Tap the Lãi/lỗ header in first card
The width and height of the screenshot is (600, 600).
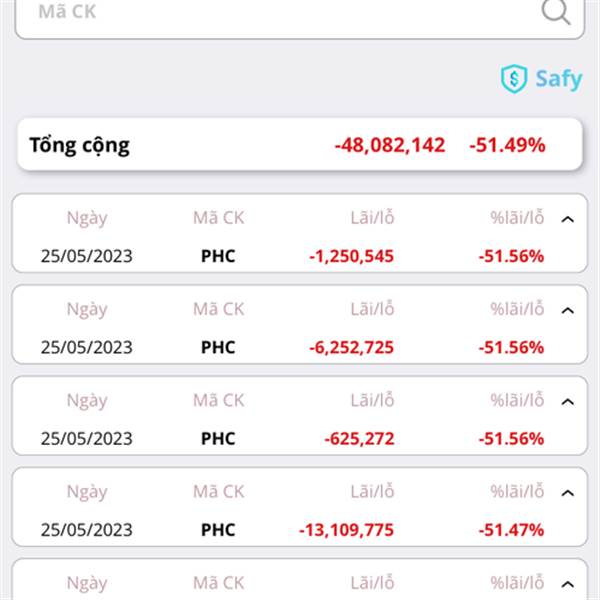point(372,218)
